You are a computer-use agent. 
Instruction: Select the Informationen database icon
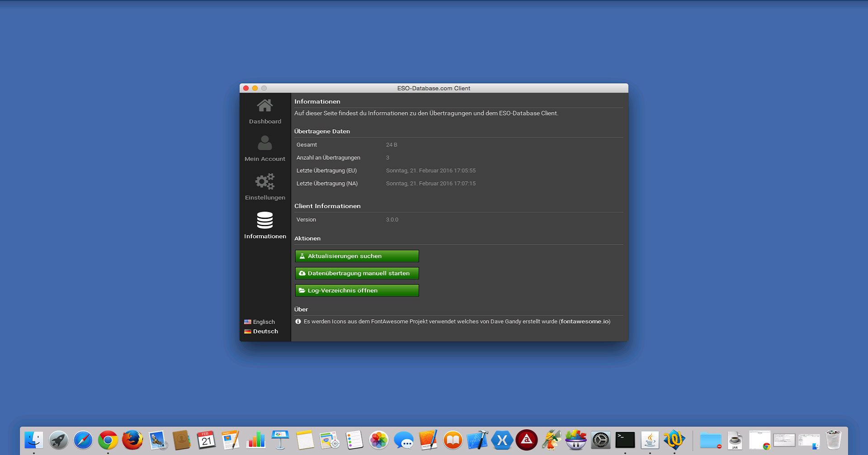pos(265,220)
